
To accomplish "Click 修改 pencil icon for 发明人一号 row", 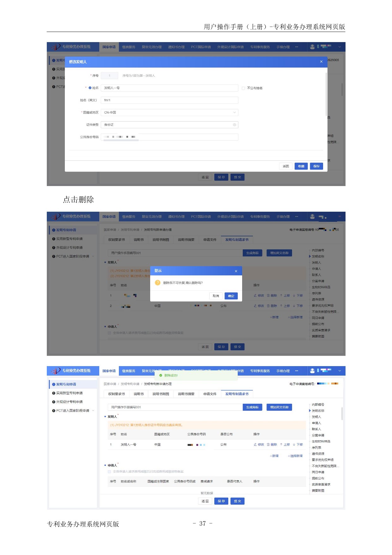I will pos(255,445).
